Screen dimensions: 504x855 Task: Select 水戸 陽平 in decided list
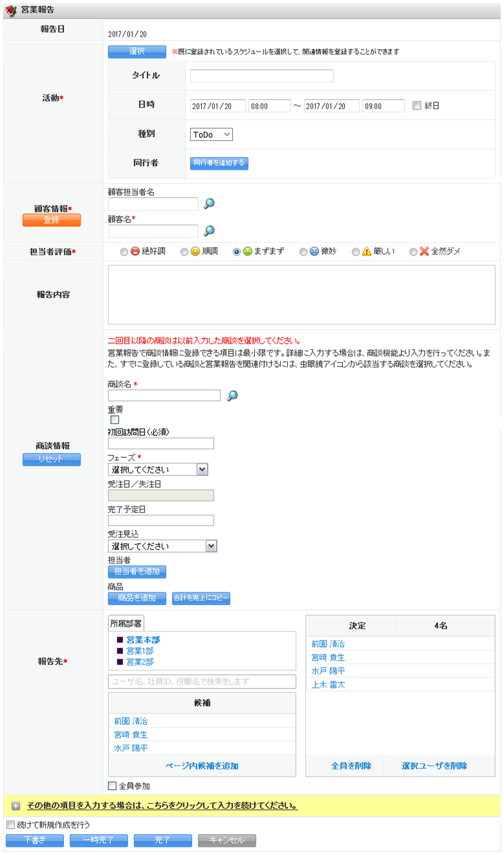click(328, 671)
